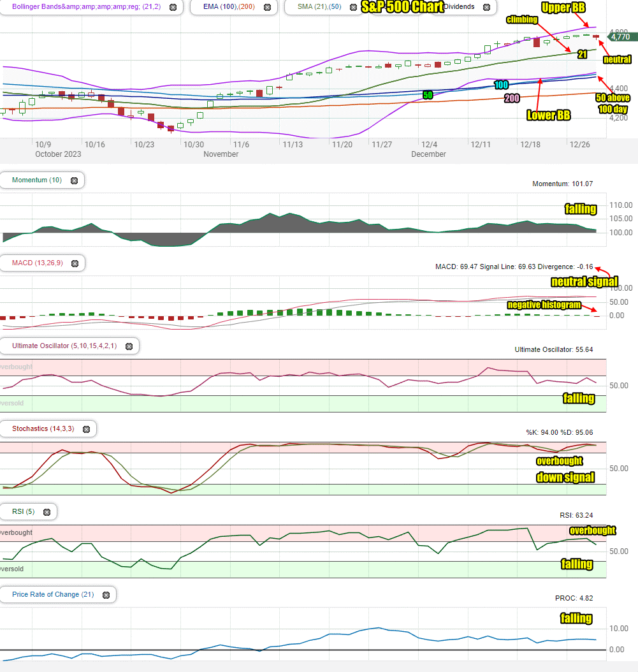Close the MACD (13,26,9) panel

[75, 263]
